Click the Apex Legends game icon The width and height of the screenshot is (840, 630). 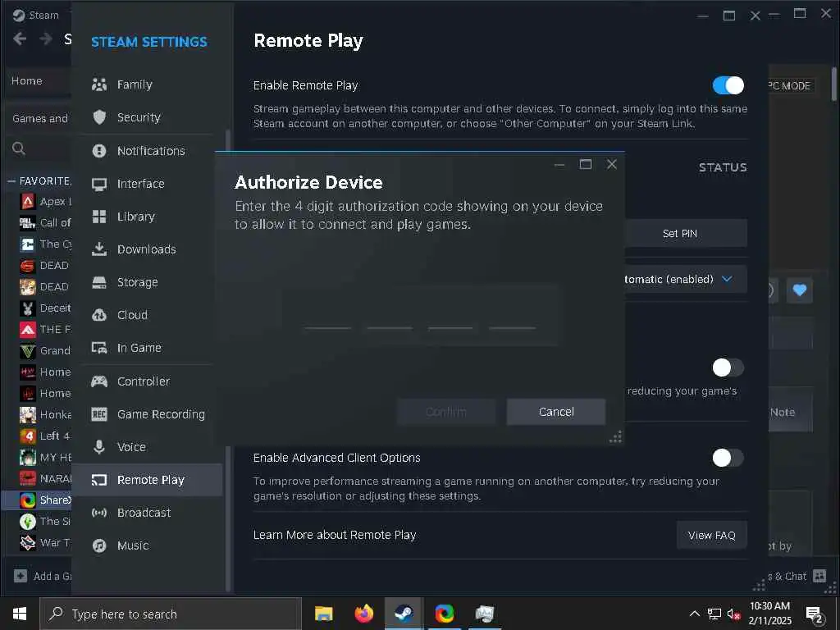tap(27, 202)
